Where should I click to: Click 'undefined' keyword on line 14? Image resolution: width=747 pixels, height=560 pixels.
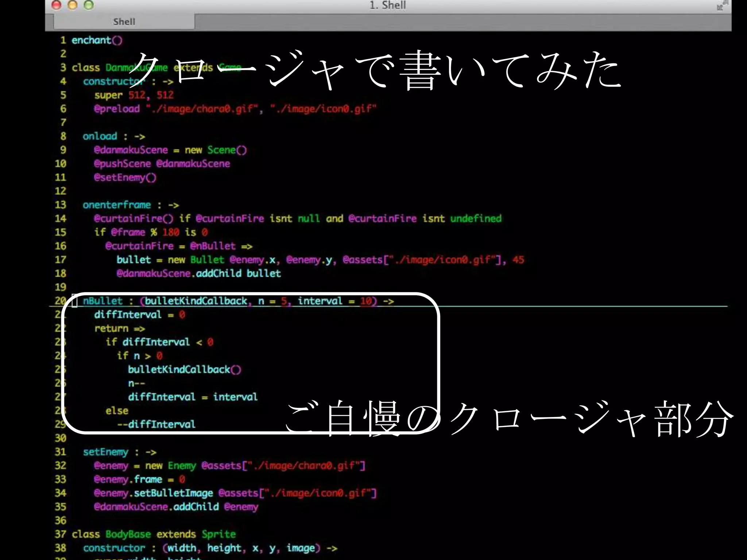tap(476, 219)
